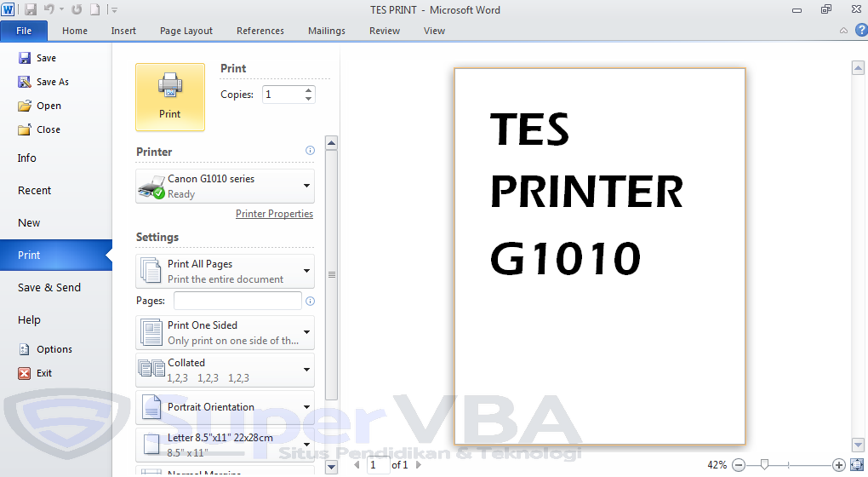Click the zoom slider handle

(x=764, y=465)
